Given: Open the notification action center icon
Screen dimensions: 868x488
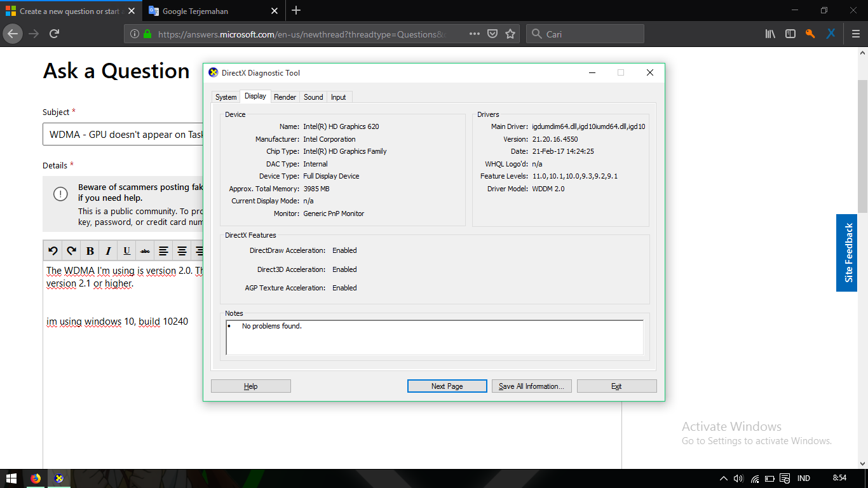Looking at the screenshot, I should (785, 478).
